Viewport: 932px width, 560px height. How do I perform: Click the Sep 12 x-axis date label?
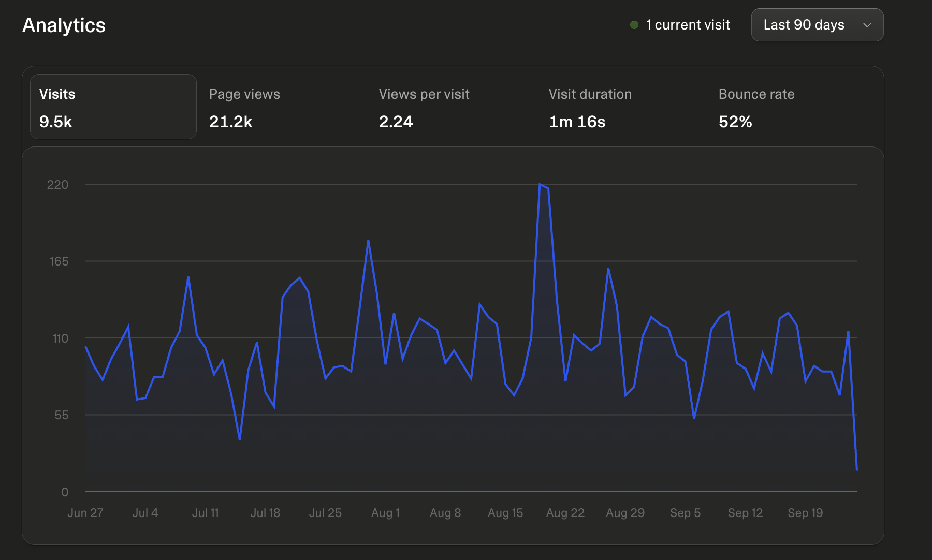[x=746, y=513]
